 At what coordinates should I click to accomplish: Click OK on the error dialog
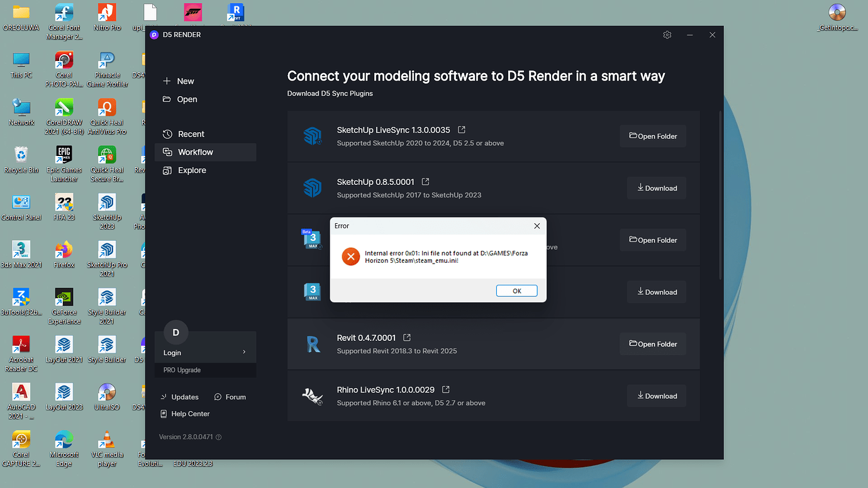(516, 291)
